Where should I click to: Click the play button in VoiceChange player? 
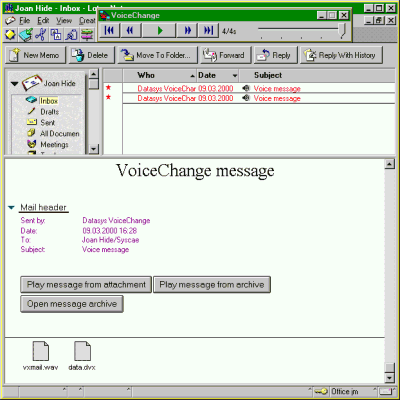159,31
